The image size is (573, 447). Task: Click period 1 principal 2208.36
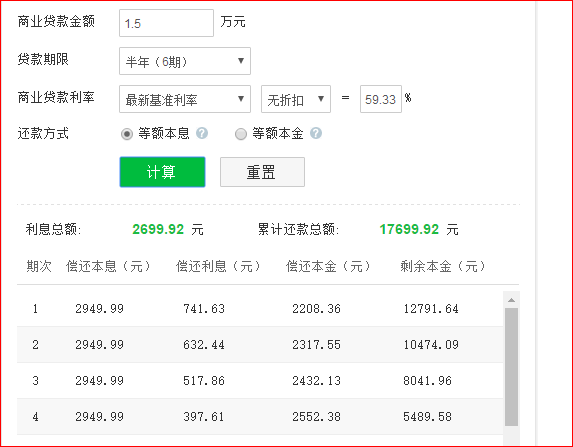(316, 309)
